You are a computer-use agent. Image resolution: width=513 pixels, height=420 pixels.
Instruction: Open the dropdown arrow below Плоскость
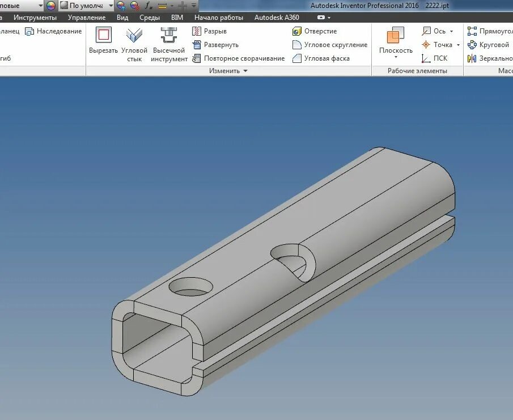coord(396,58)
